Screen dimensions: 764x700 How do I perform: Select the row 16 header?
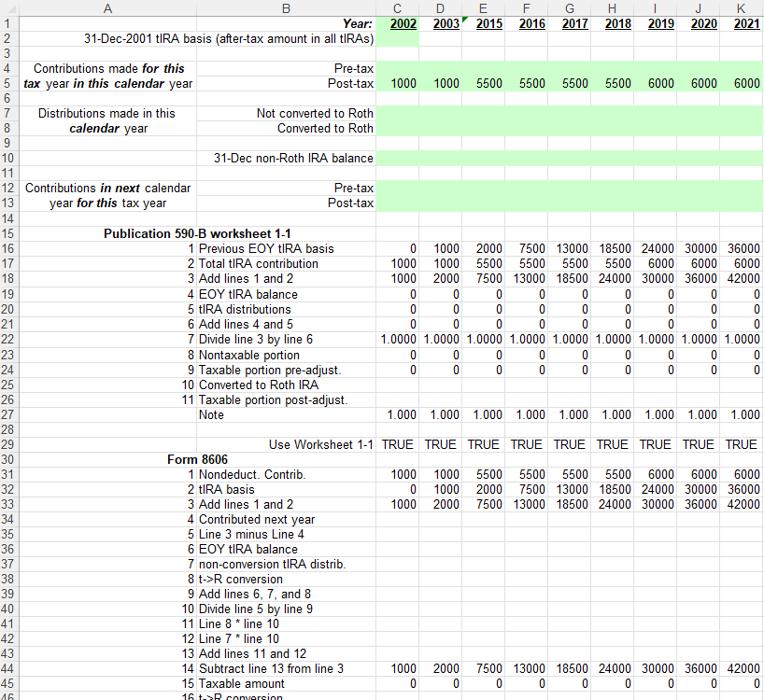[x=7, y=248]
